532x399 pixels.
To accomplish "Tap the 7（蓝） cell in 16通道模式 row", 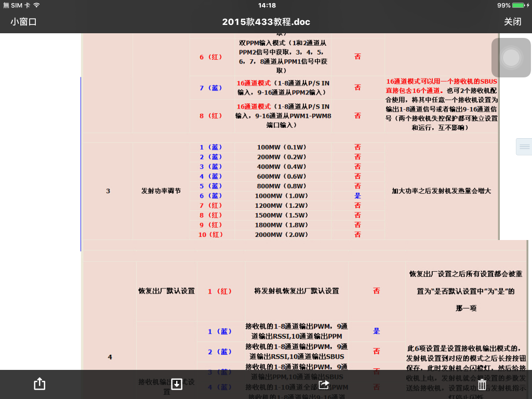I will [x=211, y=88].
